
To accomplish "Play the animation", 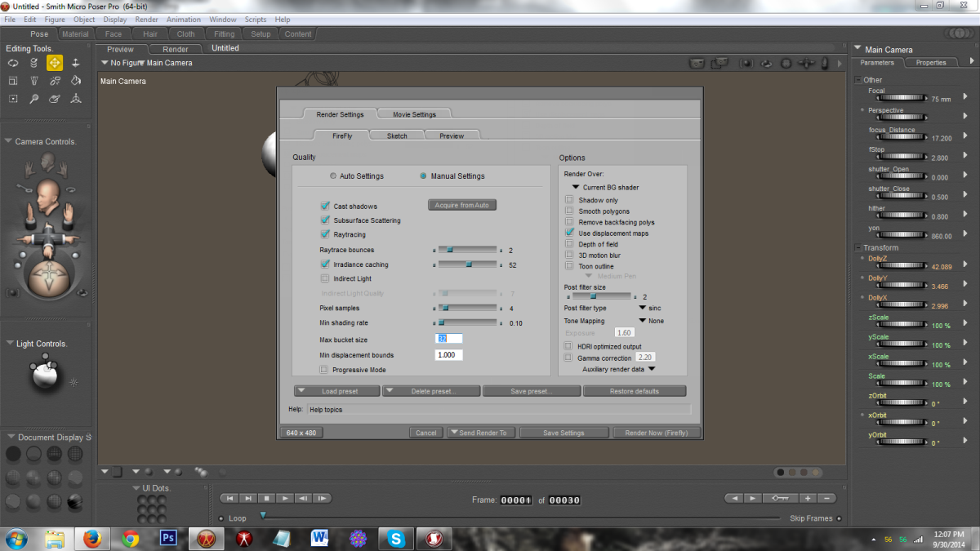I will (285, 498).
